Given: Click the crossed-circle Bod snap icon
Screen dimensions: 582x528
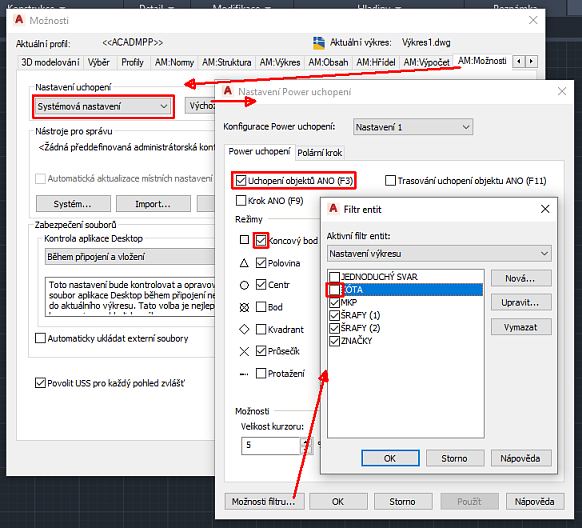Looking at the screenshot, I should click(x=244, y=307).
